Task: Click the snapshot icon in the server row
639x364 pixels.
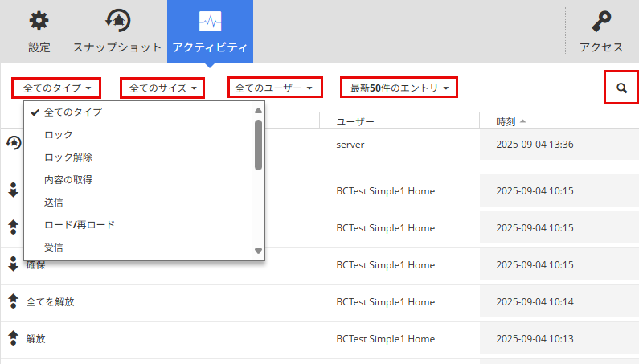Action: click(13, 143)
